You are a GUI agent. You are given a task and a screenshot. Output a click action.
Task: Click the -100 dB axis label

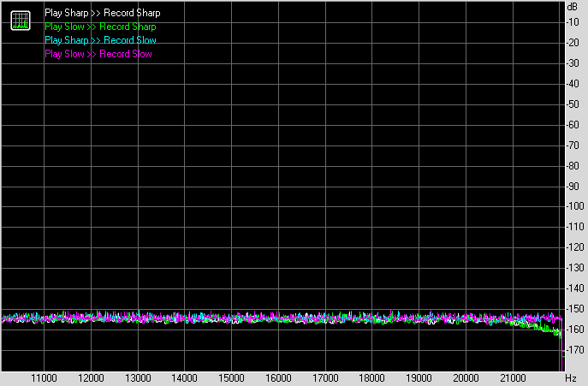pyautogui.click(x=573, y=206)
